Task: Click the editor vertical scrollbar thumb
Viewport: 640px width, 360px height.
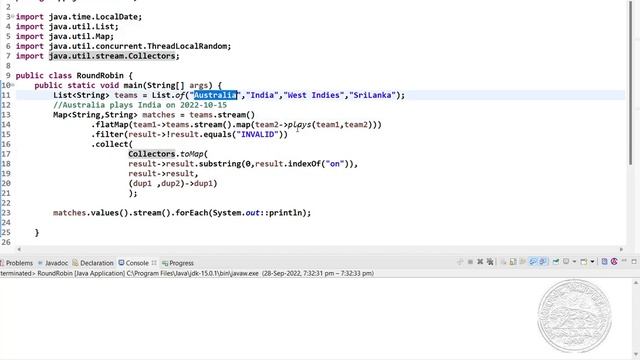Action: pyautogui.click(x=630, y=82)
